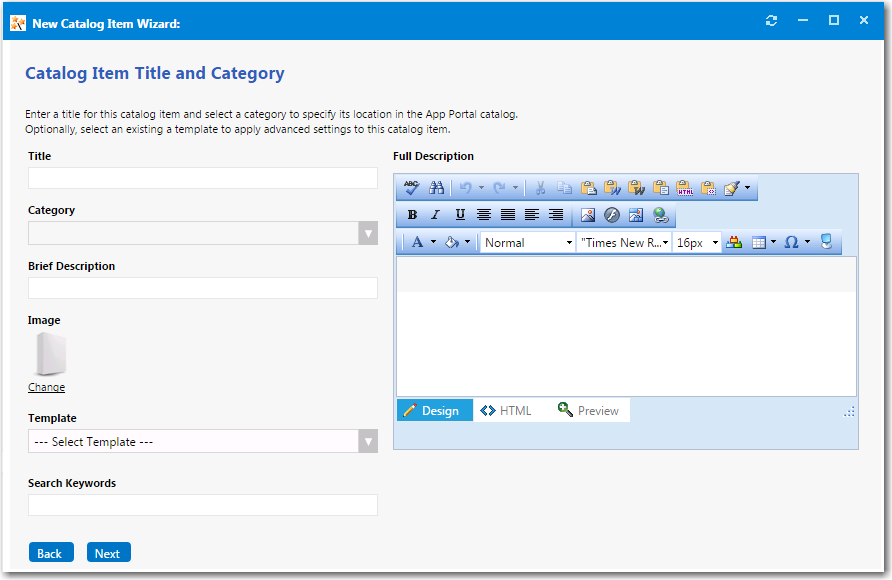Expand the Select Template dropdown
The width and height of the screenshot is (892, 580).
(x=368, y=441)
